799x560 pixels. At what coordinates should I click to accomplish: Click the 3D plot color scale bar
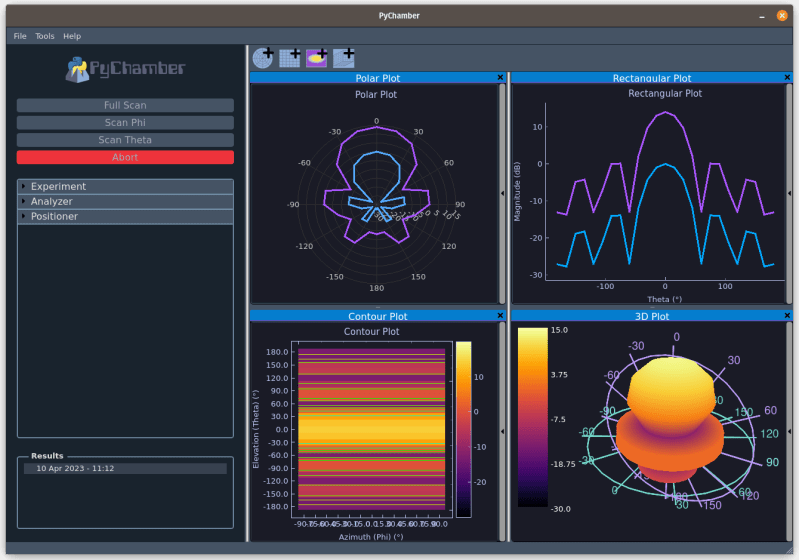(532, 417)
